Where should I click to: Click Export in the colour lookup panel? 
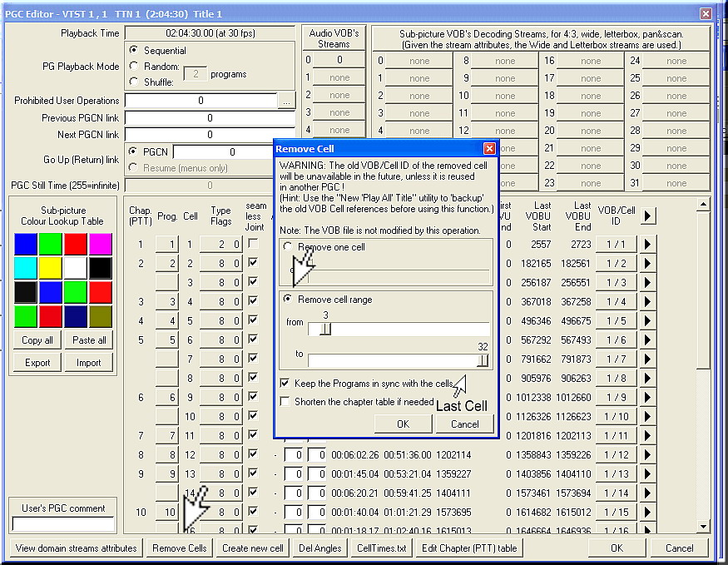[37, 363]
